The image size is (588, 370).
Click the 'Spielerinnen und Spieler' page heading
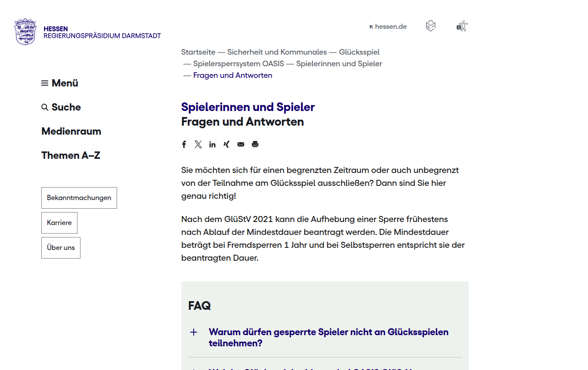click(248, 107)
